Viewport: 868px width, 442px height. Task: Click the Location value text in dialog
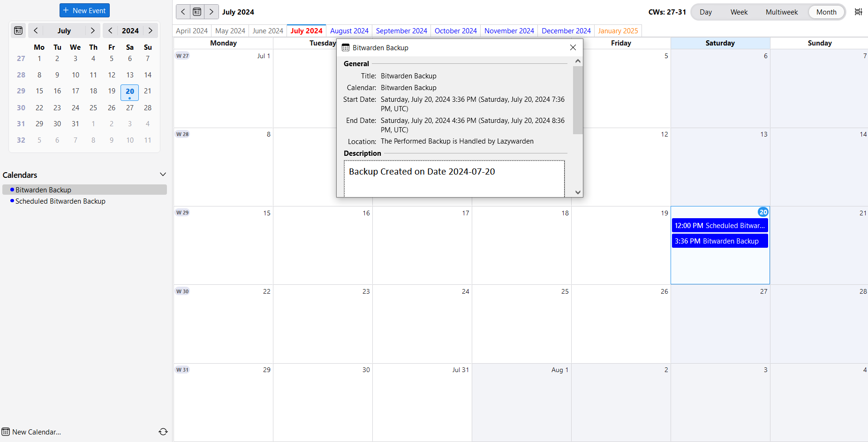(x=457, y=141)
